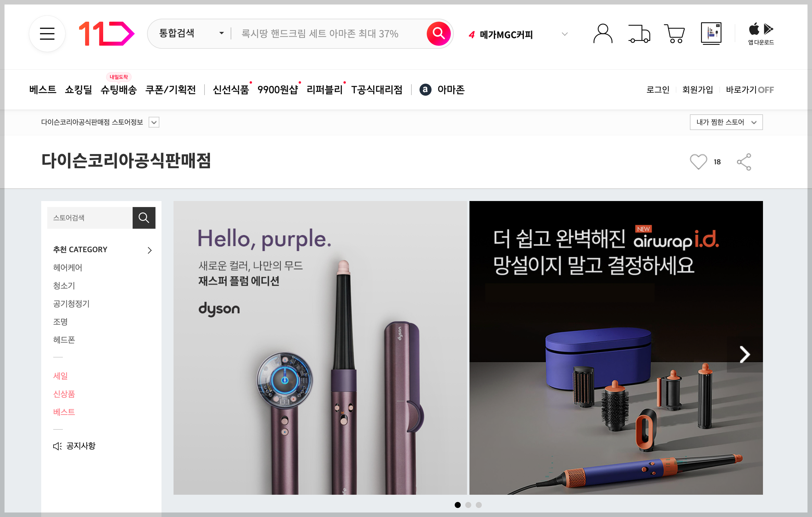Image resolution: width=812 pixels, height=517 pixels.
Task: Open the hamburger category menu
Action: point(47,33)
